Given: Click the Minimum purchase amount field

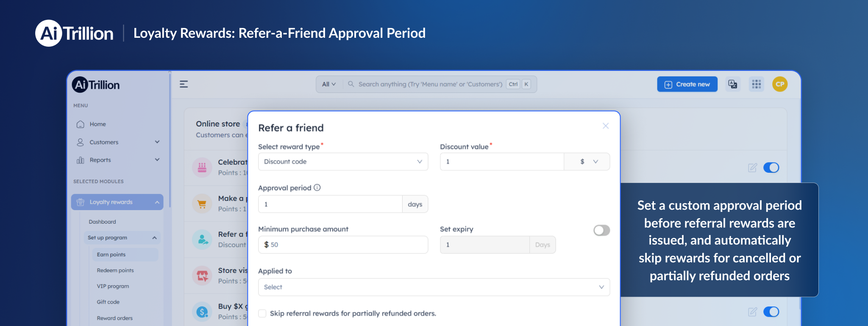Looking at the screenshot, I should [x=343, y=245].
